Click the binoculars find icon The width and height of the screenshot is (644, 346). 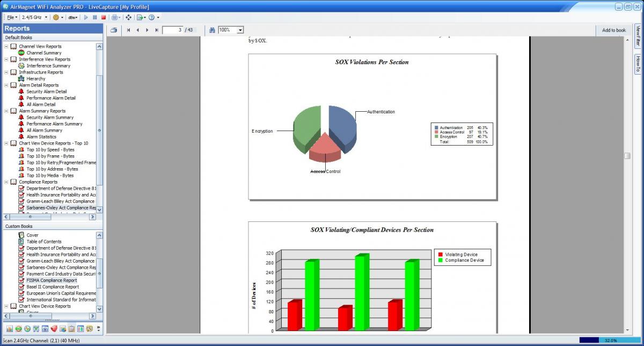(x=212, y=30)
